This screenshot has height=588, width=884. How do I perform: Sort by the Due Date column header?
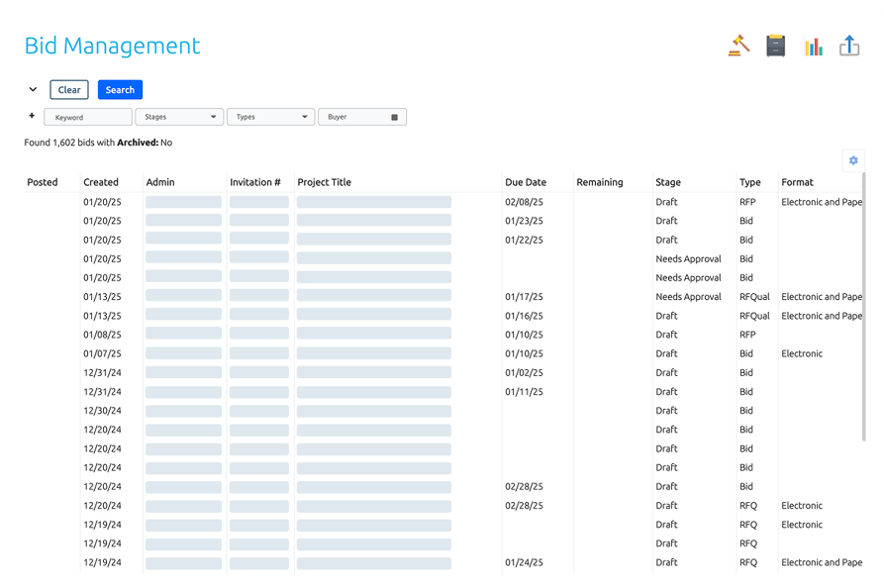coord(526,182)
